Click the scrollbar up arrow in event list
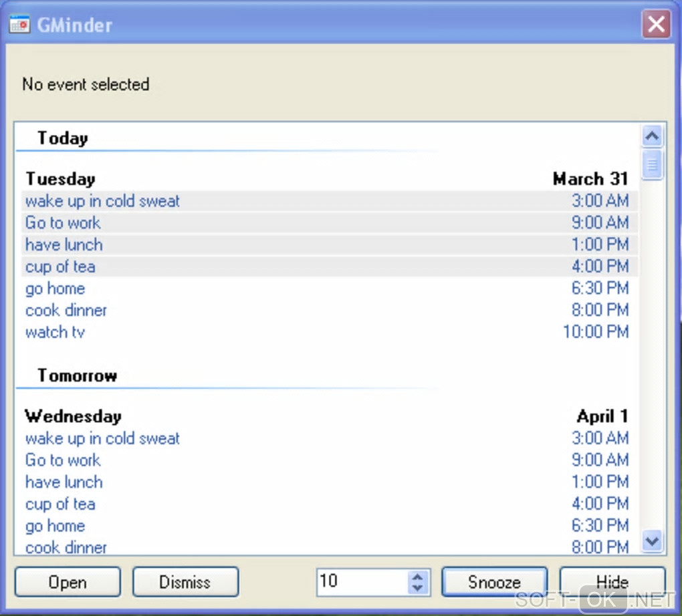This screenshot has height=616, width=682. click(652, 136)
